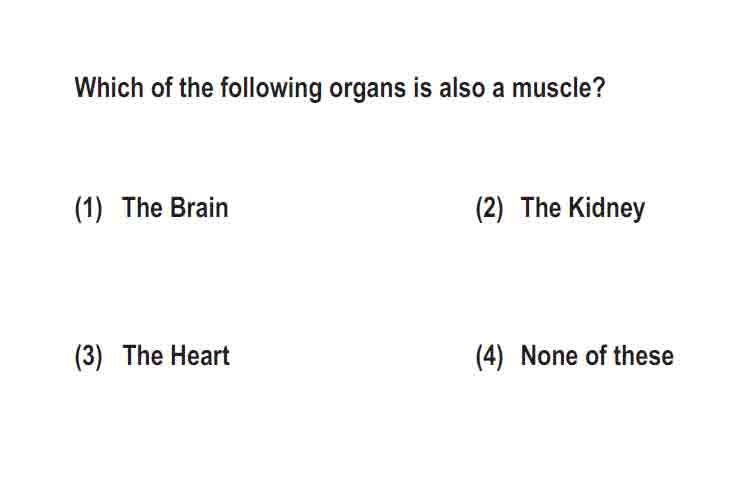This screenshot has width=750, height=500.
Task: Pick The Kidney answer option
Action: 583,209
